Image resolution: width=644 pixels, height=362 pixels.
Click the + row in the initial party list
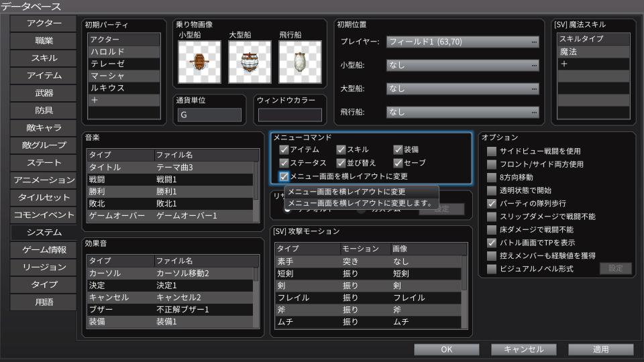pyautogui.click(x=124, y=100)
